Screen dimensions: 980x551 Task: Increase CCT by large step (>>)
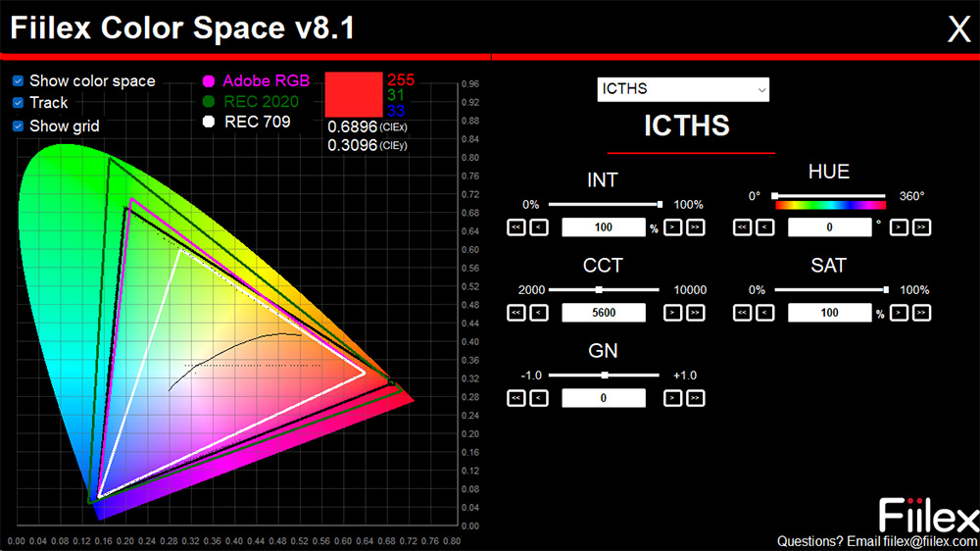click(x=696, y=313)
